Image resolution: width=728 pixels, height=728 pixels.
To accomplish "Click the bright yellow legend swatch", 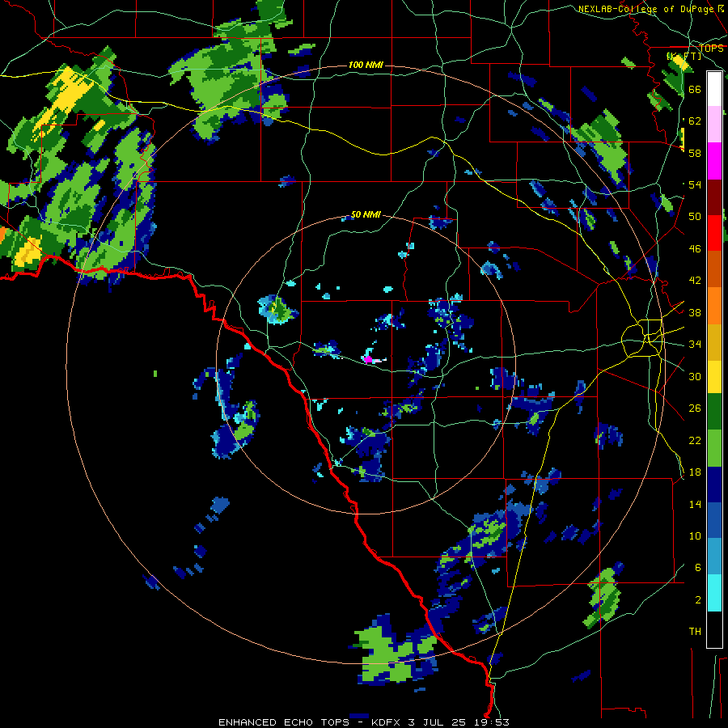I will coord(714,377).
